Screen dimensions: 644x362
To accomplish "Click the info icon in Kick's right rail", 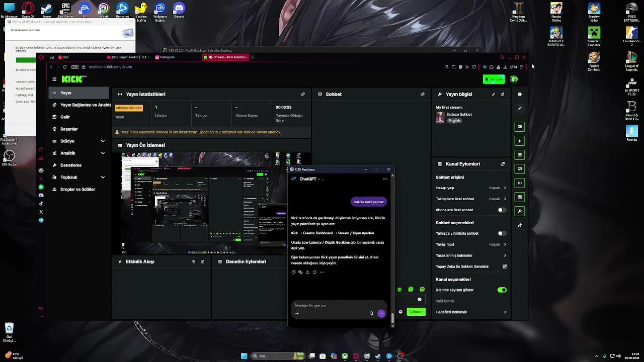I will (520, 94).
